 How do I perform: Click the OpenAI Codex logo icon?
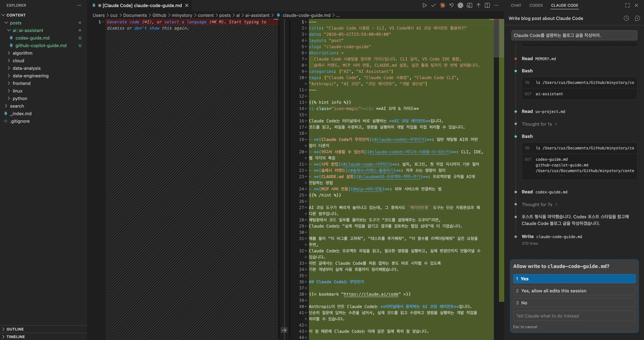(x=461, y=5)
